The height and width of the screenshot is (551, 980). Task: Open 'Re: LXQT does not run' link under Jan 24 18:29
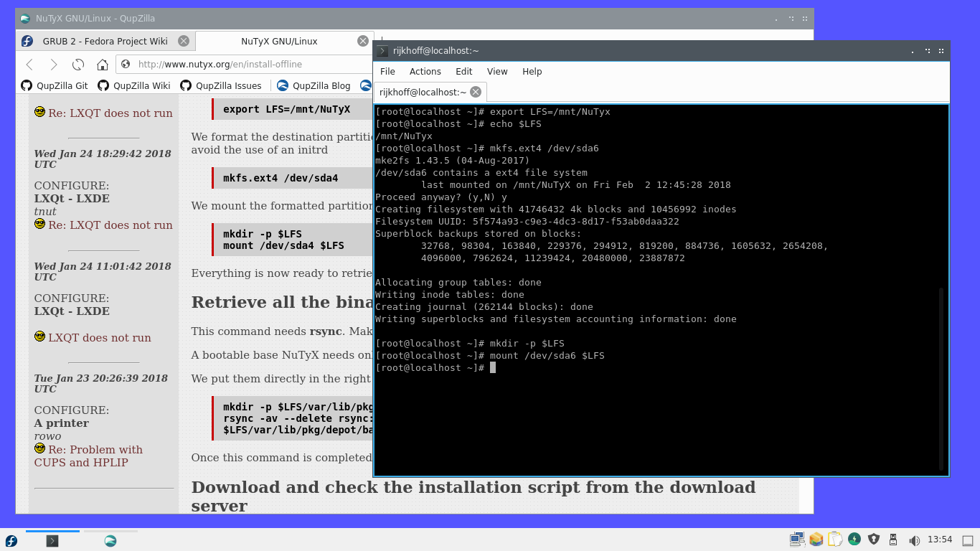(110, 225)
